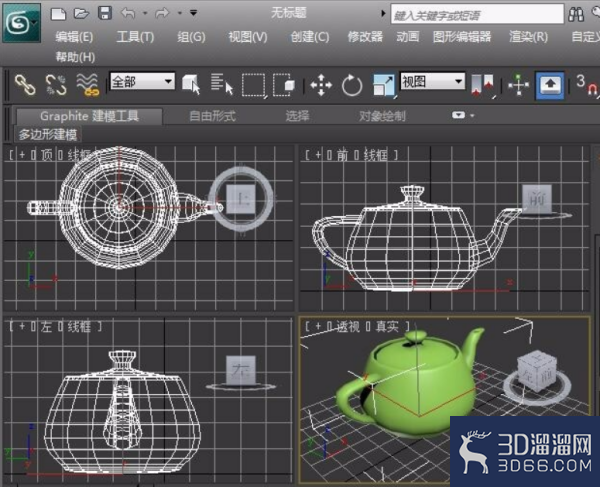Viewport: 600px width, 487px height.
Task: Expand the ribbon display options arrow
Action: pos(472,115)
